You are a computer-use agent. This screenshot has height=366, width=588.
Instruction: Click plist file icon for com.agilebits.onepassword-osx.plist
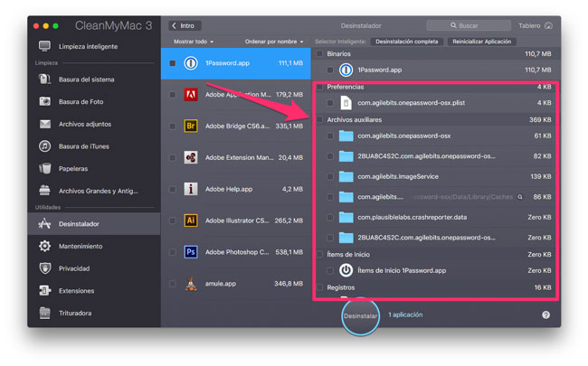click(346, 103)
